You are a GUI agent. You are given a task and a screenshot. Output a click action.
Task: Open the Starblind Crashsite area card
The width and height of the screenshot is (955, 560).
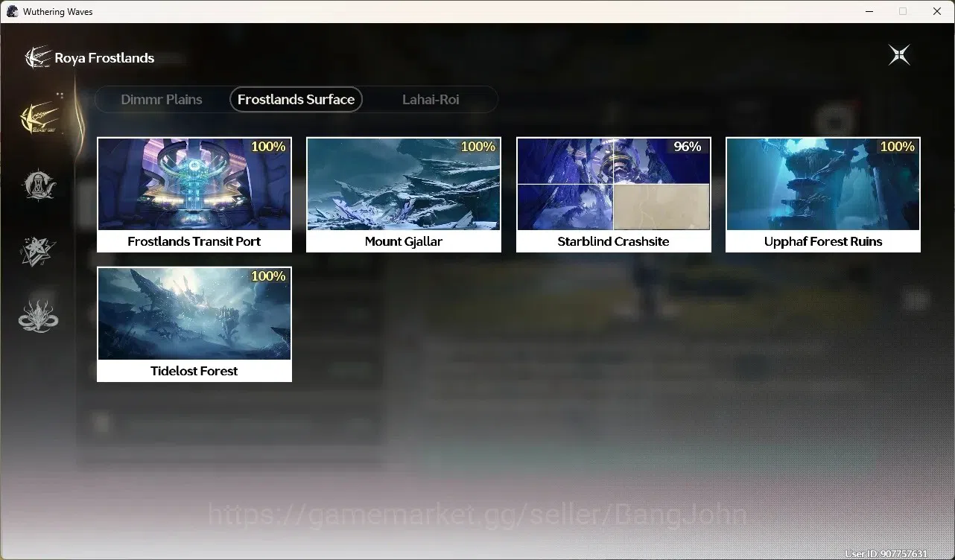(614, 194)
